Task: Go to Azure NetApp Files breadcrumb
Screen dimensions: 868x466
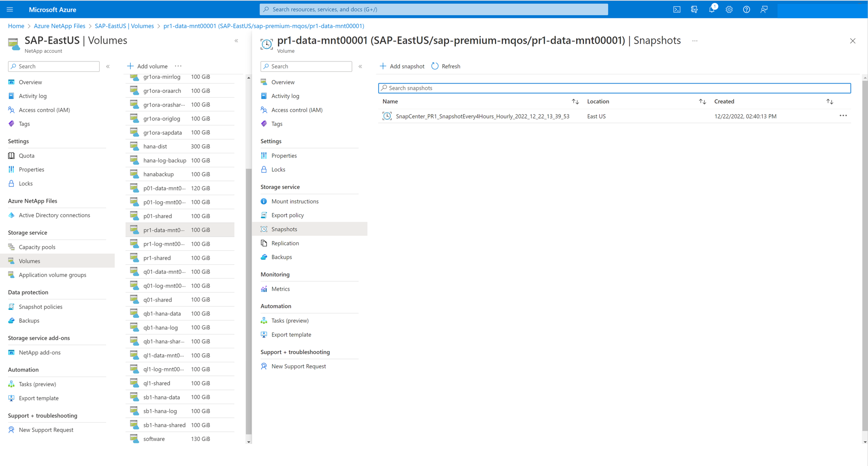Action: point(59,26)
